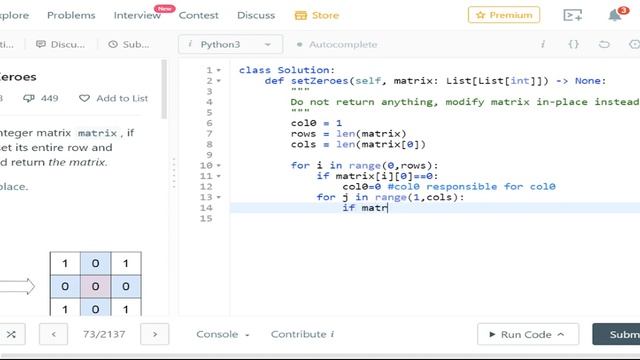Open the Problems page
640x360 pixels.
point(71,16)
